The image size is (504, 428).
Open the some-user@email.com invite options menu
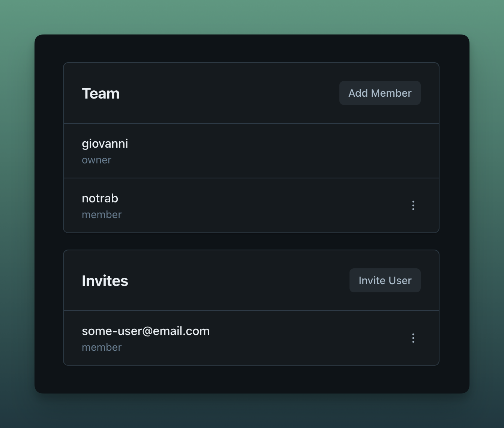point(413,338)
